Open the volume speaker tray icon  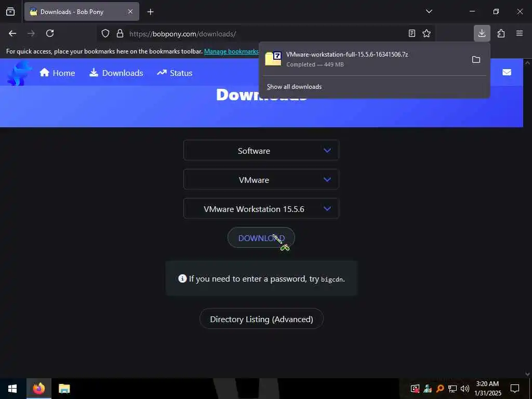[465, 389]
